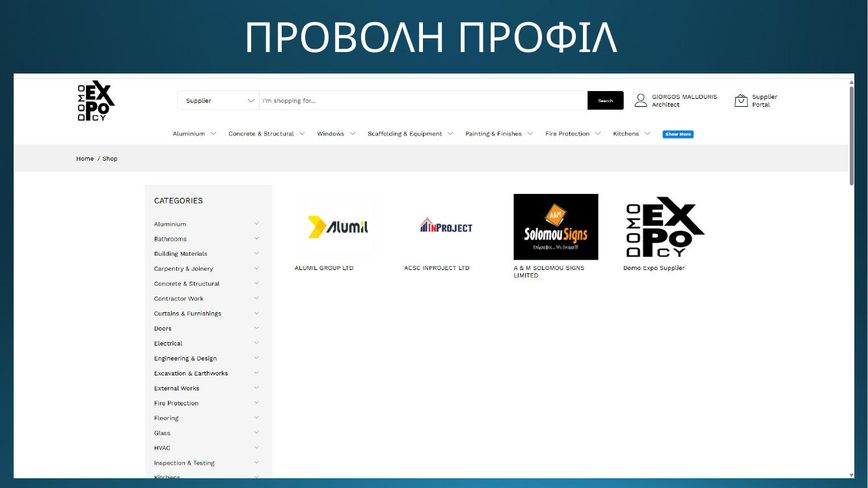Open the Solomou Signs logo thumbnail
This screenshot has height=488, width=868.
(x=556, y=227)
